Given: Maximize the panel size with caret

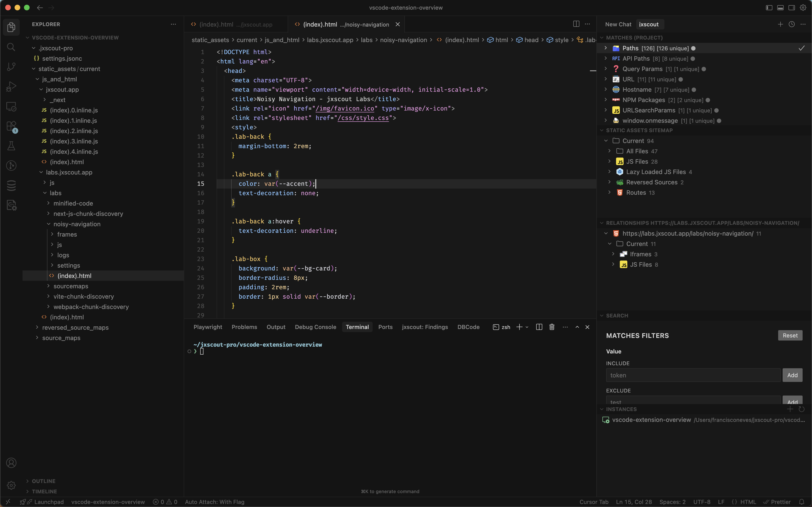Looking at the screenshot, I should 577,327.
